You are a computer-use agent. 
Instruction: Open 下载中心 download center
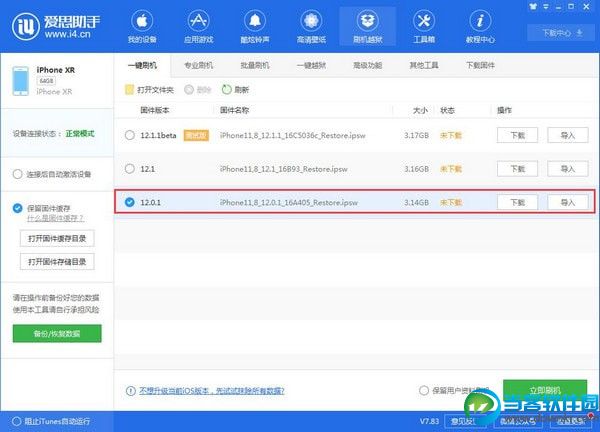(561, 33)
